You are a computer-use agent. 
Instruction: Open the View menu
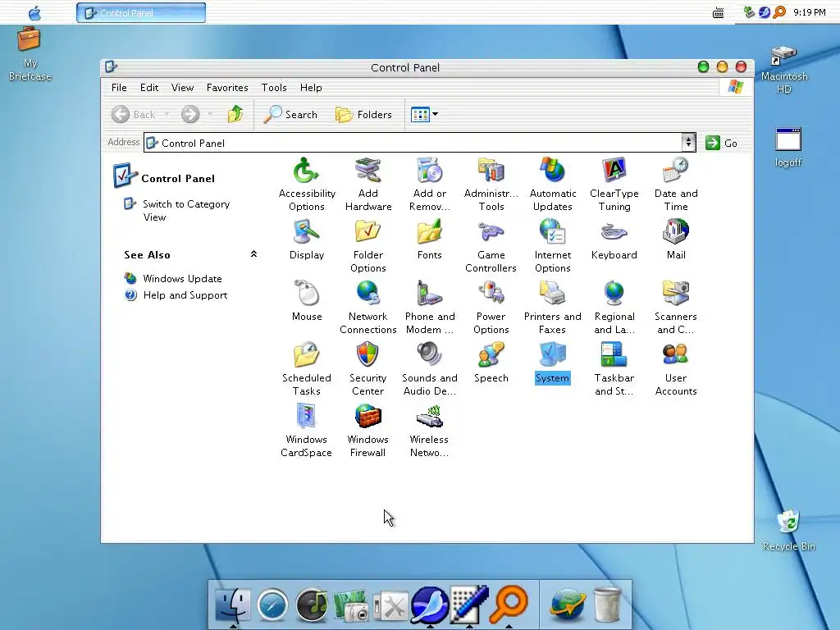182,87
